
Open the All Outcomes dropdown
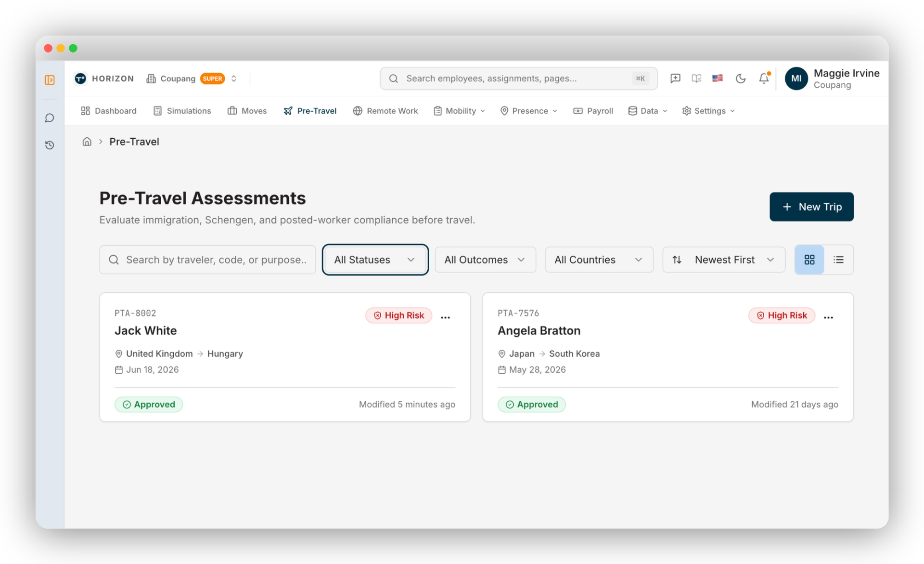[x=486, y=260]
